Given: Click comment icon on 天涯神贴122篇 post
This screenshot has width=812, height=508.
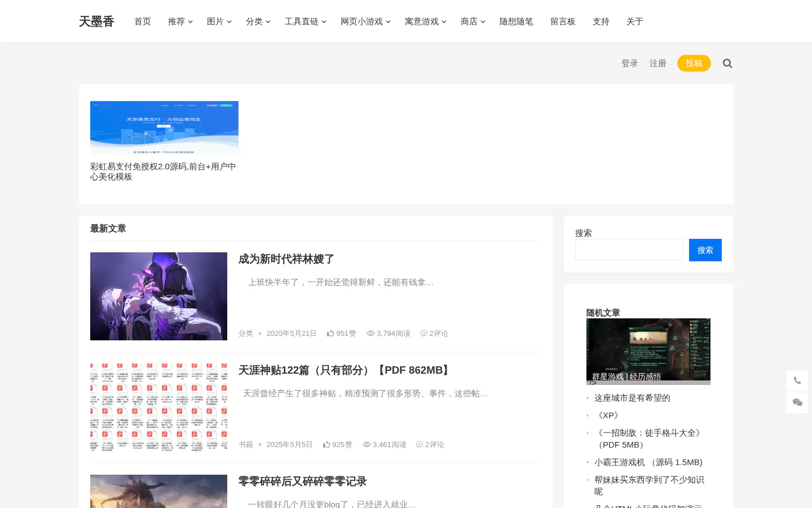Looking at the screenshot, I should tap(420, 445).
